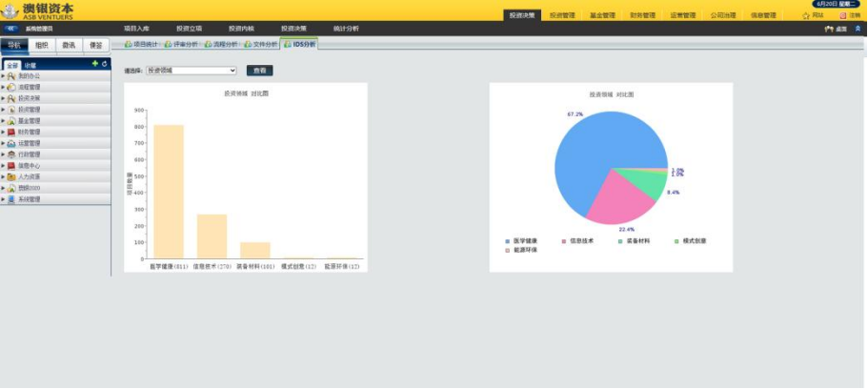Click the 查看 button
The width and height of the screenshot is (868, 389).
click(x=259, y=70)
